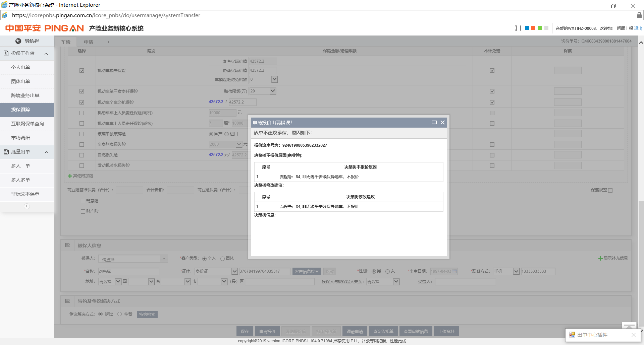Open the 证件 type dropdown
Image resolution: width=644 pixels, height=345 pixels.
(234, 271)
